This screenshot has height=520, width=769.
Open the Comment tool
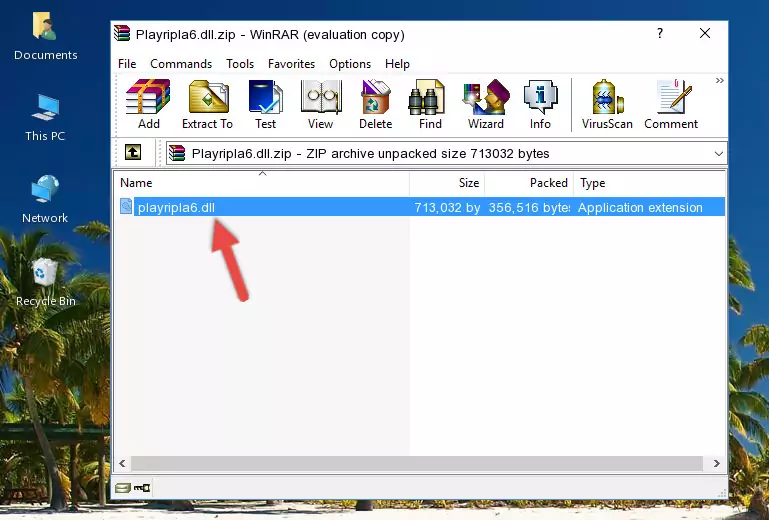(671, 104)
